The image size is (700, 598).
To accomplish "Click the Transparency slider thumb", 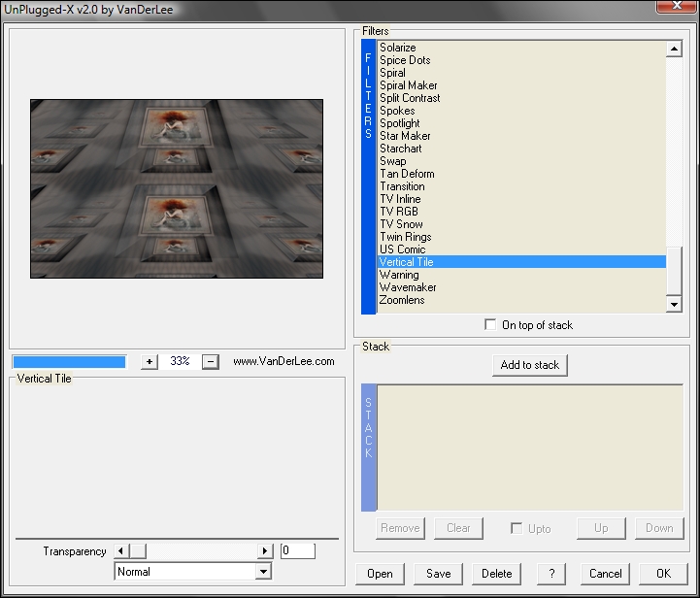I will (138, 551).
